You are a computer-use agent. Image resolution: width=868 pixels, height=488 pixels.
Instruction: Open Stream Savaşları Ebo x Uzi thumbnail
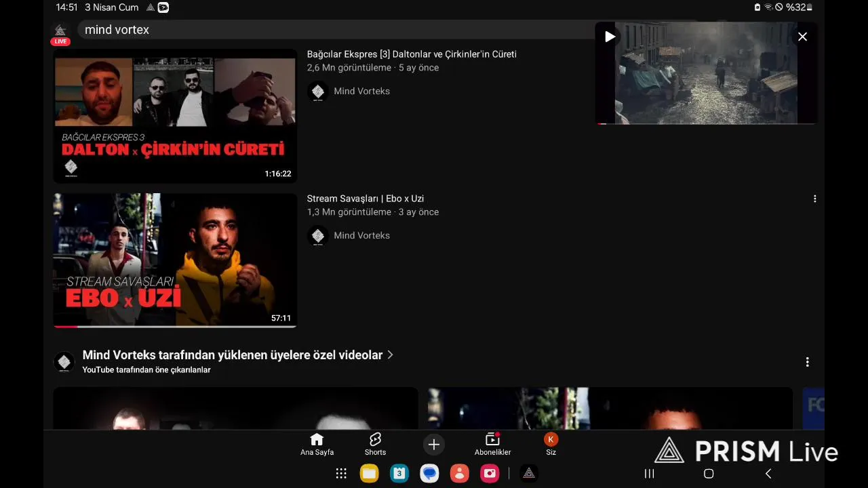click(x=175, y=260)
